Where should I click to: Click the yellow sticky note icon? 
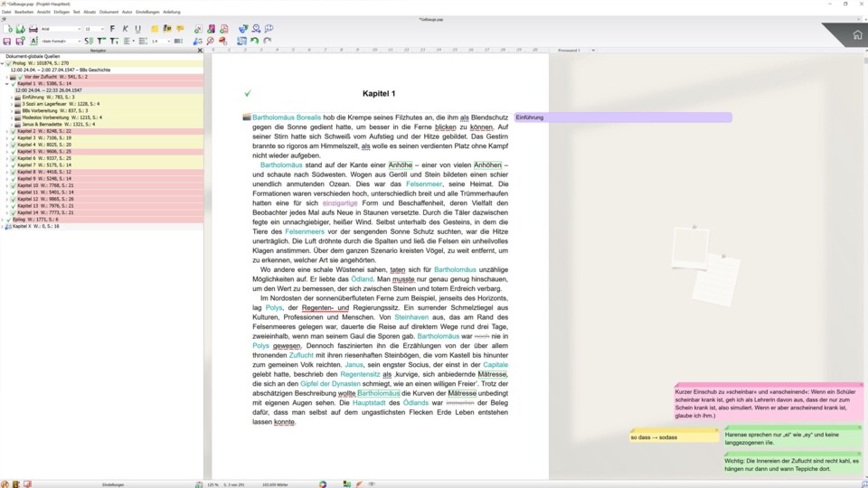click(x=155, y=29)
